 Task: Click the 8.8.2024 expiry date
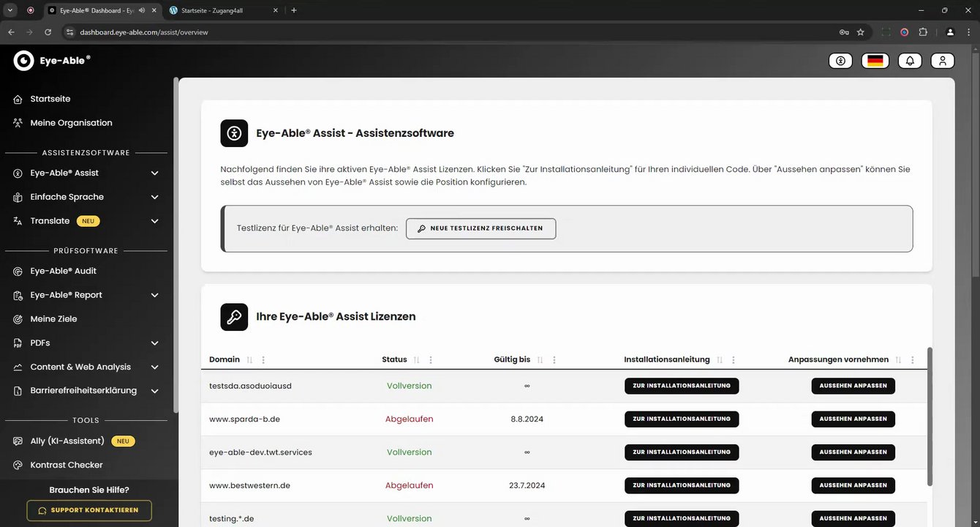point(527,419)
